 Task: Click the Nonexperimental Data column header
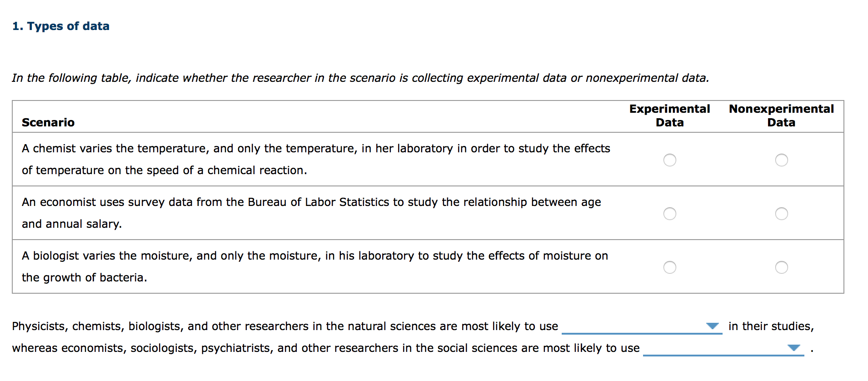point(781,115)
